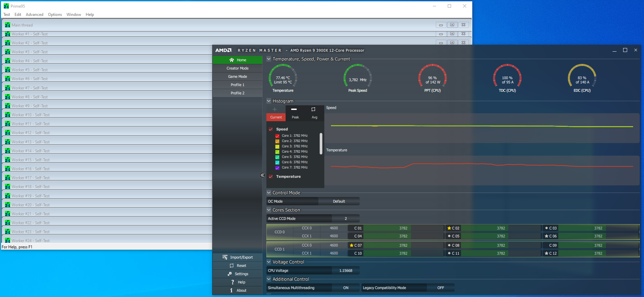
Task: Collapse sidebar with the double chevron arrow
Action: pos(262,175)
